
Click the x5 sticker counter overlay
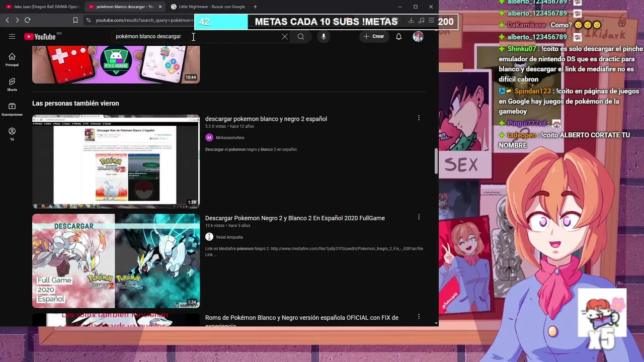click(602, 320)
